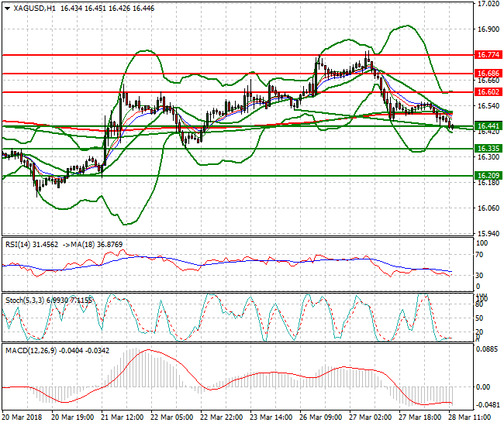The width and height of the screenshot is (504, 426).
Task: Click the 21 Mar 12:00 time axis label
Action: point(123,417)
